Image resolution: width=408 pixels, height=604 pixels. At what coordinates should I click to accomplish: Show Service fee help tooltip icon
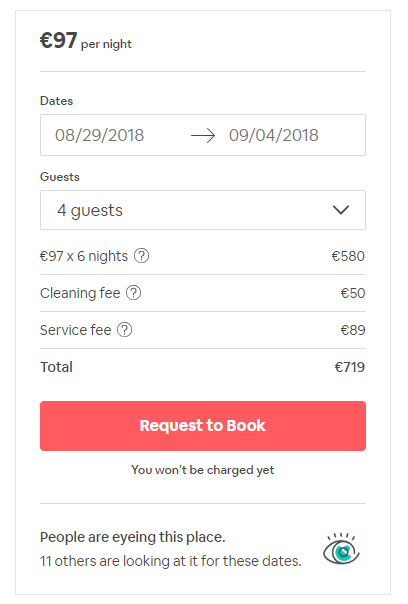tap(124, 330)
